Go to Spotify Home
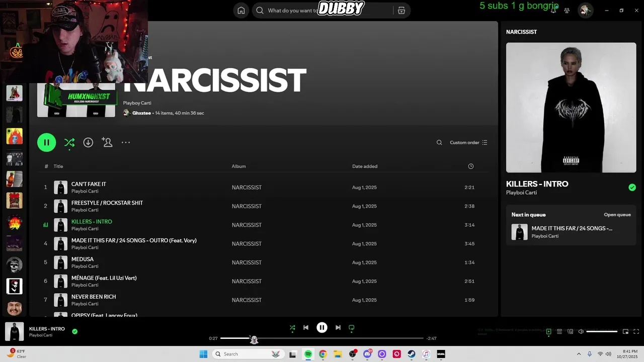 point(242,10)
